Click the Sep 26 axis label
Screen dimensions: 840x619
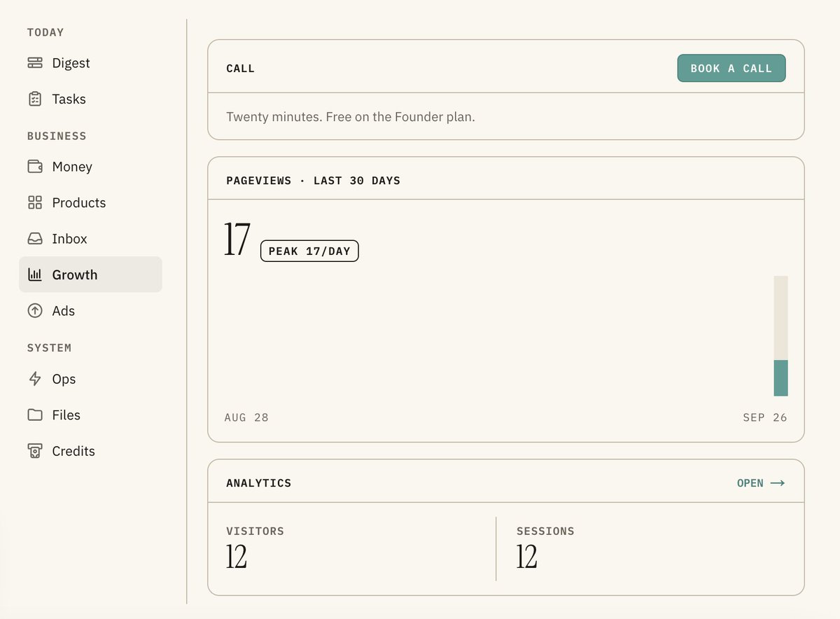(765, 417)
